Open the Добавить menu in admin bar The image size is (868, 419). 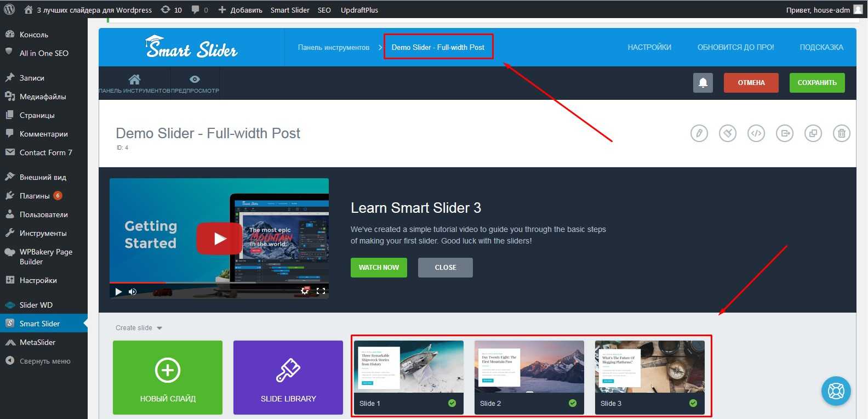coord(241,10)
